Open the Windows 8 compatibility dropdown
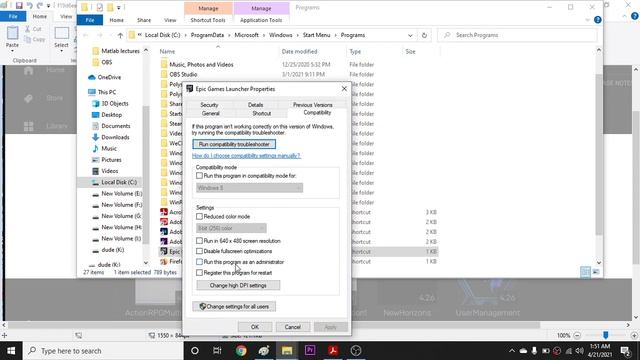Image resolution: width=640 pixels, height=360 pixels. (249, 188)
